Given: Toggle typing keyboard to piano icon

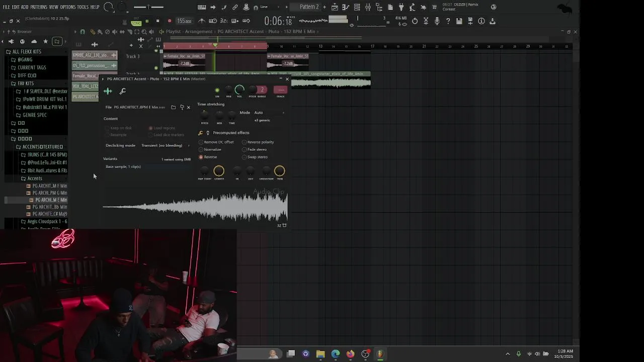Looking at the screenshot, I should click(x=202, y=7).
